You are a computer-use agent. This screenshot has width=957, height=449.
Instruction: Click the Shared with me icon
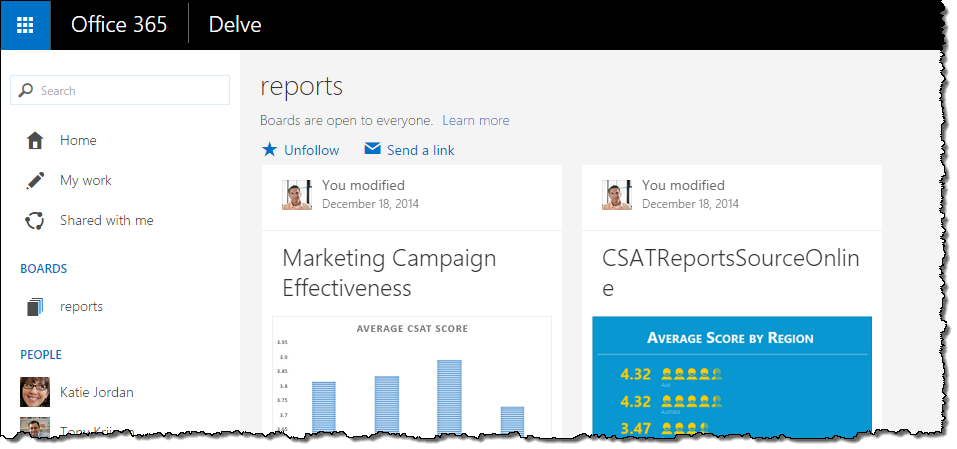click(x=34, y=221)
